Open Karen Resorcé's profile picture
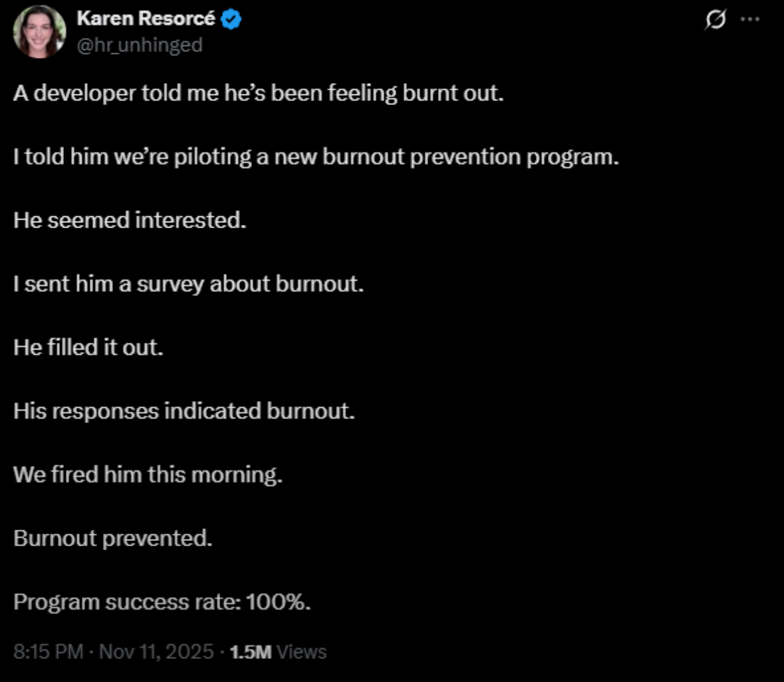 [39, 32]
